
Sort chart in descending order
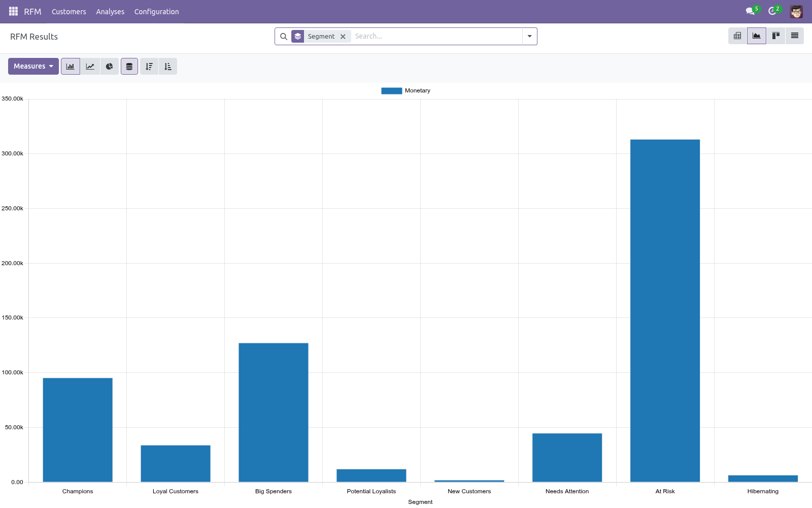(x=149, y=66)
